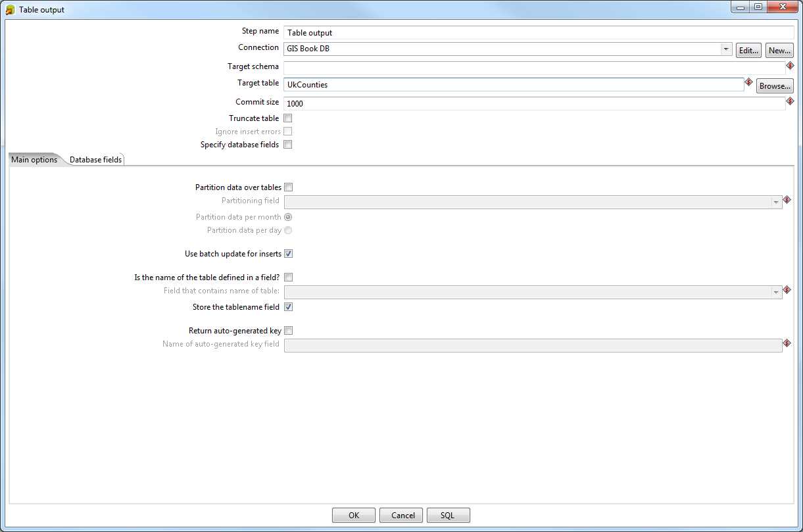Click the variable icon beside Commit size
The height and width of the screenshot is (532, 803).
(x=789, y=100)
